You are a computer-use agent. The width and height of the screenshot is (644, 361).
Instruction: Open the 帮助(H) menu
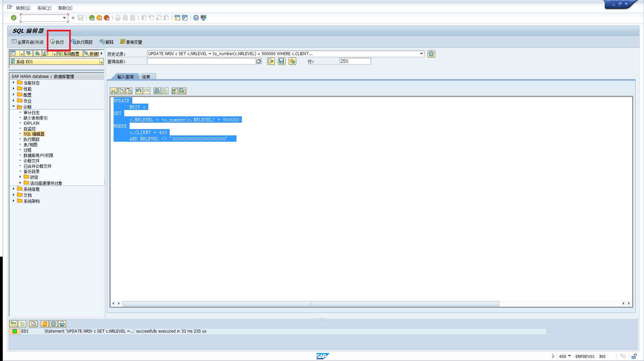point(65,8)
